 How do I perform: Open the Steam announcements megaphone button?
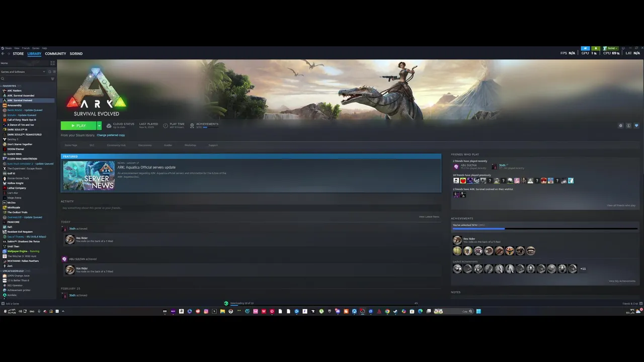(585, 48)
